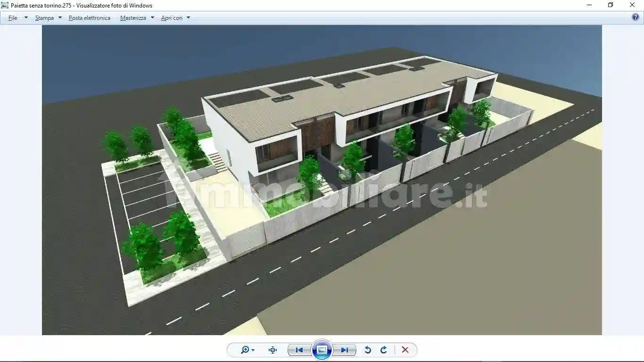
Task: Restore down the viewer window
Action: pyautogui.click(x=611, y=5)
